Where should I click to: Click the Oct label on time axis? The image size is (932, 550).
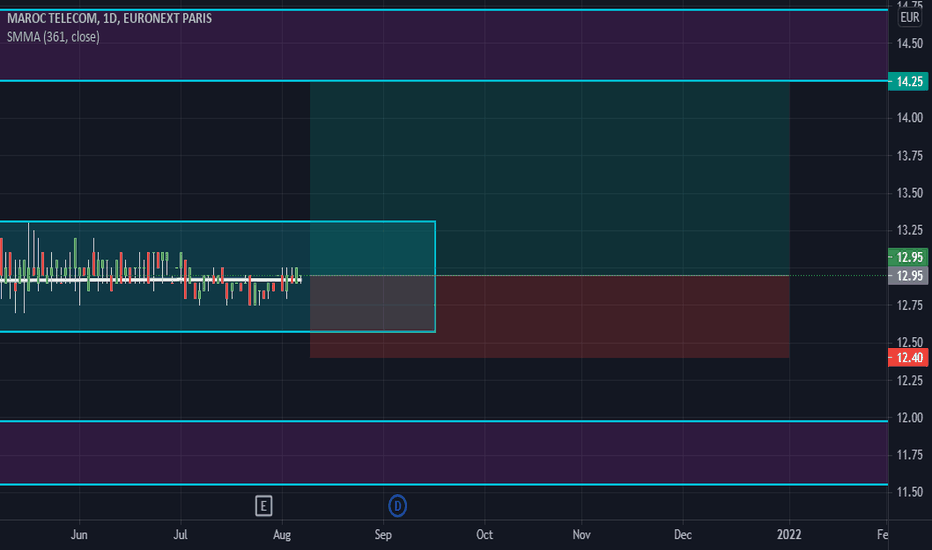click(x=484, y=535)
